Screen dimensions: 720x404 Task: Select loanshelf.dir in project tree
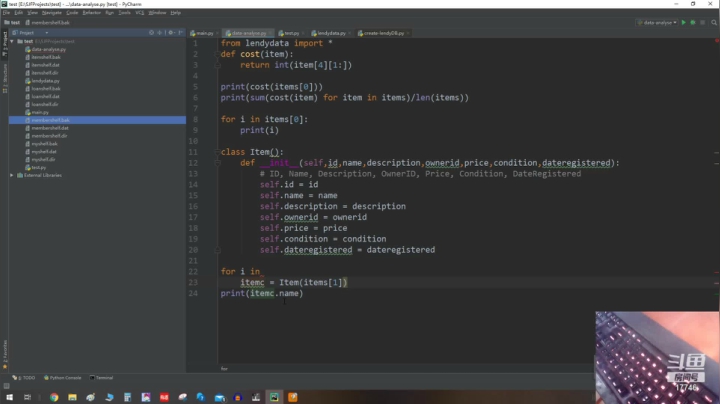[45, 104]
